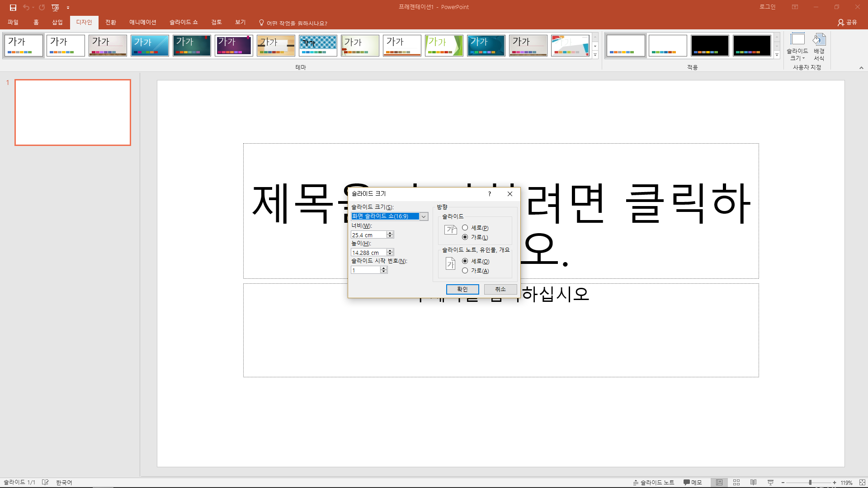
Task: Click the 취소 cancel button
Action: pos(500,289)
